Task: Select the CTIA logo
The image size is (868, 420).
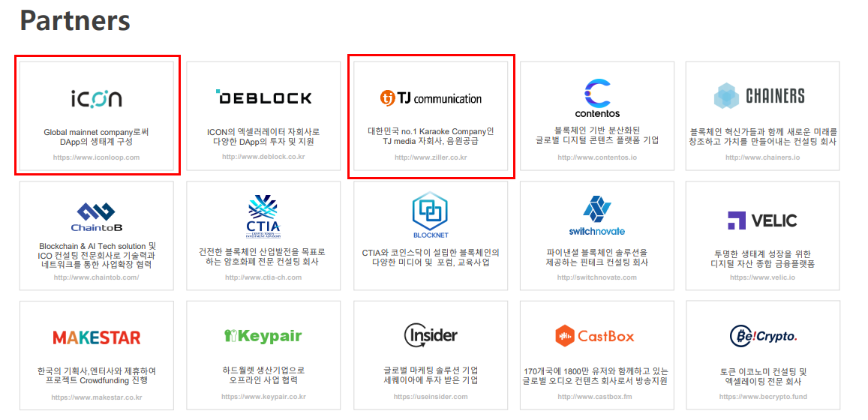Action: tap(263, 214)
